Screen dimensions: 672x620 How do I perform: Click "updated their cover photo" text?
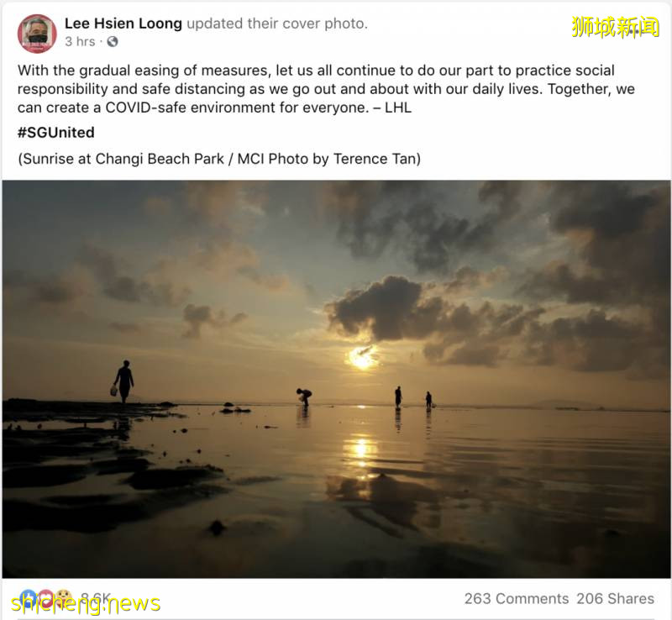pos(277,24)
